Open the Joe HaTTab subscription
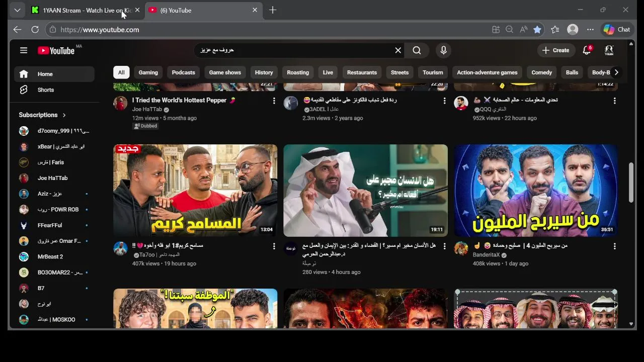The width and height of the screenshot is (644, 362). [54, 178]
